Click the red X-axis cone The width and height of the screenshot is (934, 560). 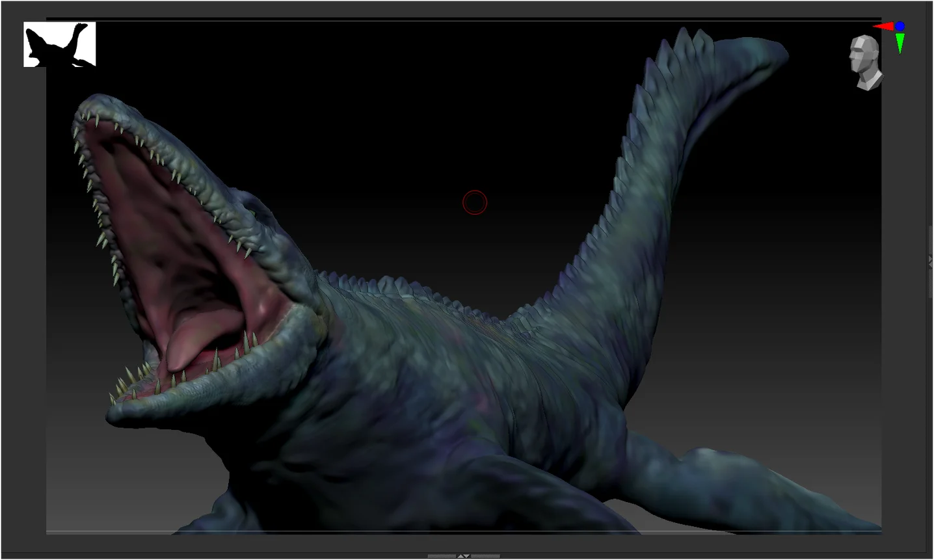(883, 27)
